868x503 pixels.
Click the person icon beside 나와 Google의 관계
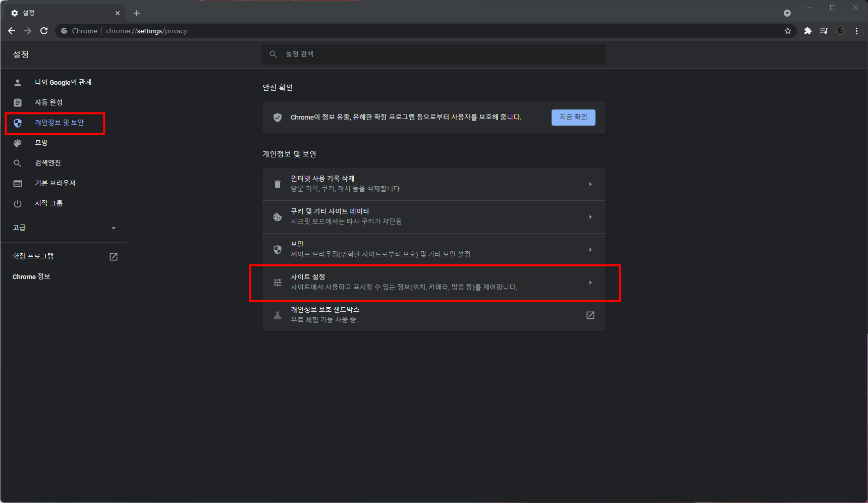pos(18,82)
